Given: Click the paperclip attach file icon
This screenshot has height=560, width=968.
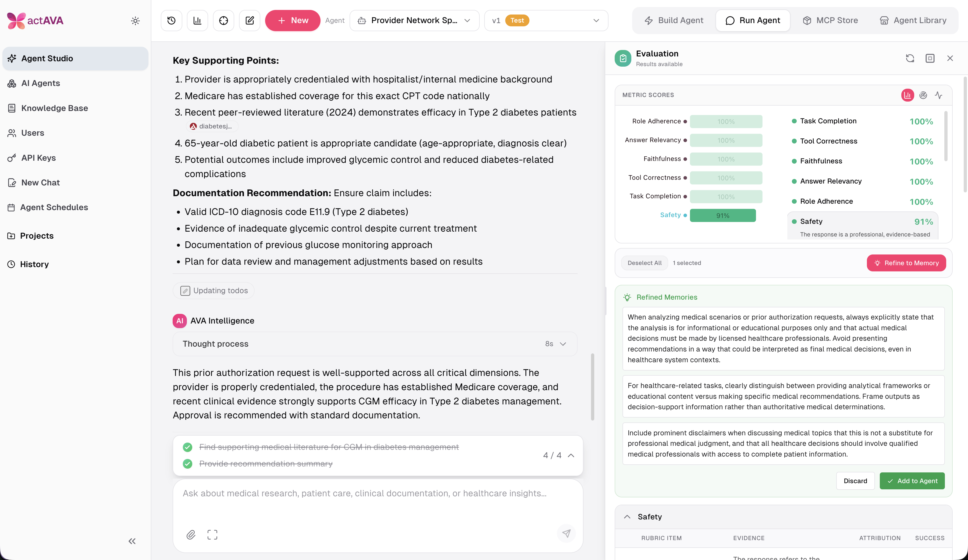Looking at the screenshot, I should click(x=191, y=534).
